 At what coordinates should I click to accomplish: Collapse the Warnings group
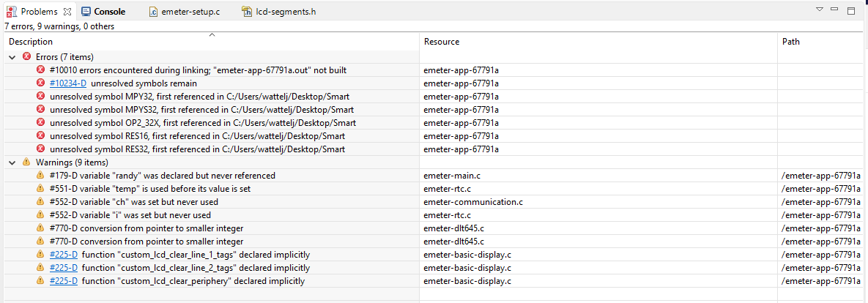(x=12, y=162)
